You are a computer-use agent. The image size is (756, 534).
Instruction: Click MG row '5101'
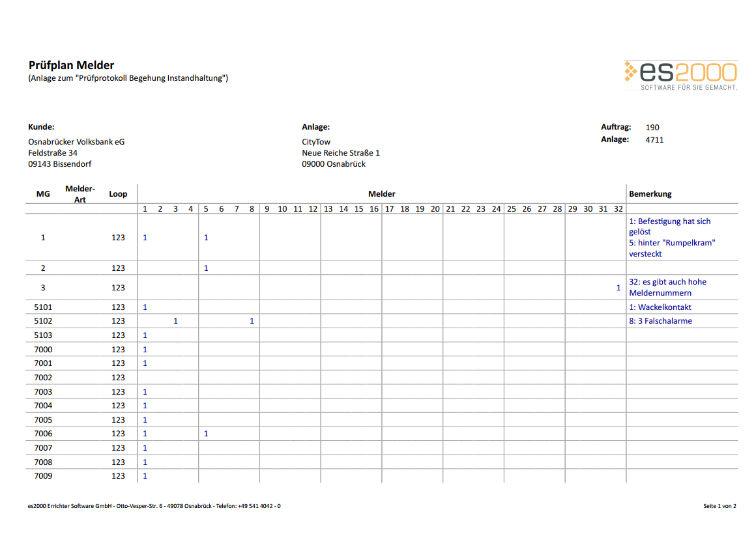43,307
